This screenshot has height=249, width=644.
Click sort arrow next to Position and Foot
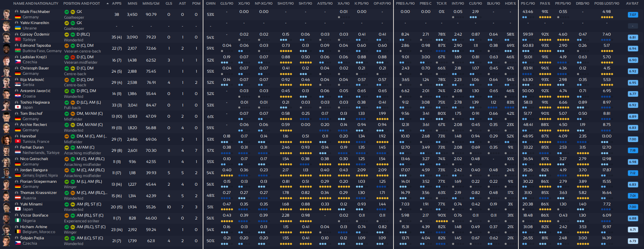pos(108,4)
